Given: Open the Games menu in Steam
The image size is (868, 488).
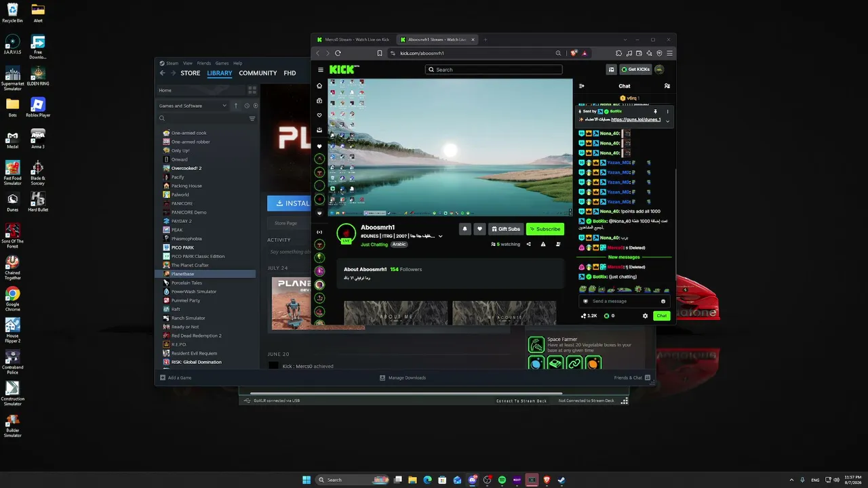Looking at the screenshot, I should [x=222, y=63].
